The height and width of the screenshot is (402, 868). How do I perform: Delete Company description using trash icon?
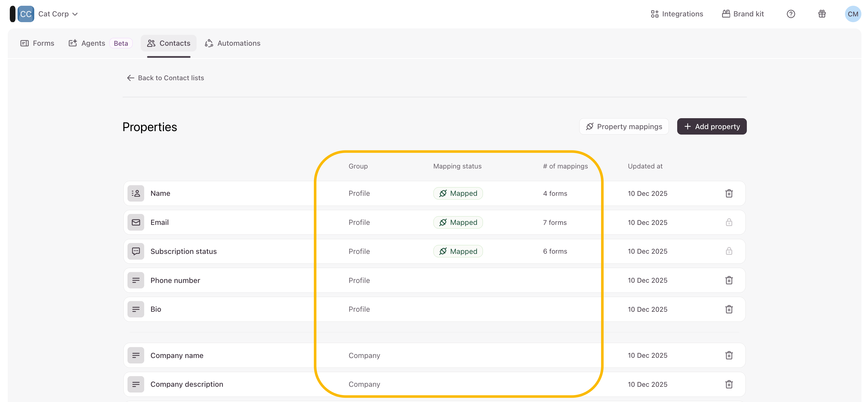coord(728,384)
